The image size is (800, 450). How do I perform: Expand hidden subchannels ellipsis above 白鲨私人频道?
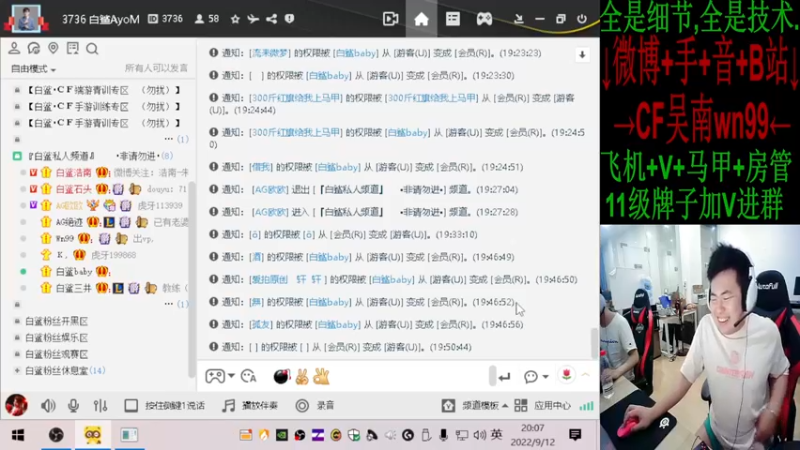pyautogui.click(x=168, y=139)
